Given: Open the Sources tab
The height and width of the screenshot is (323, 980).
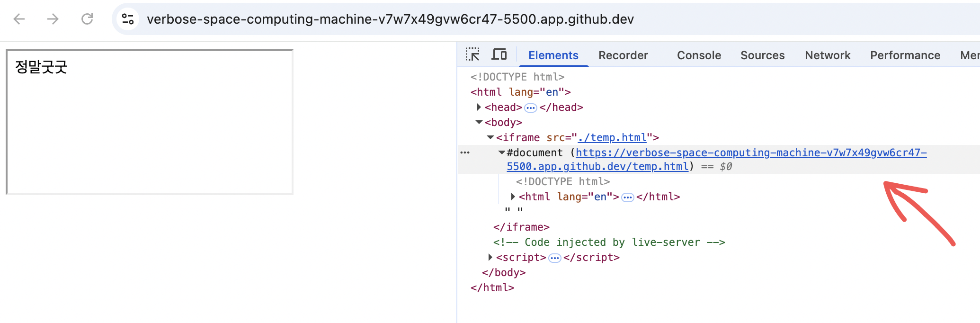Looking at the screenshot, I should point(762,55).
